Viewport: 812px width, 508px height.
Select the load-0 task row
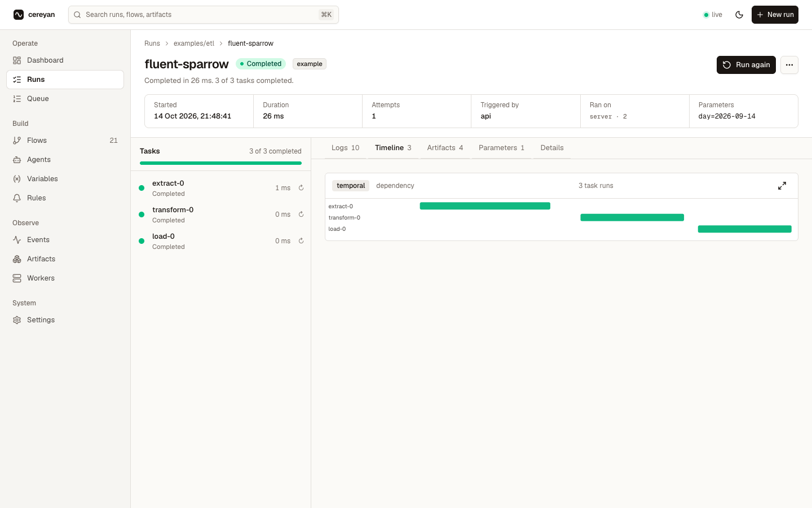tap(220, 241)
